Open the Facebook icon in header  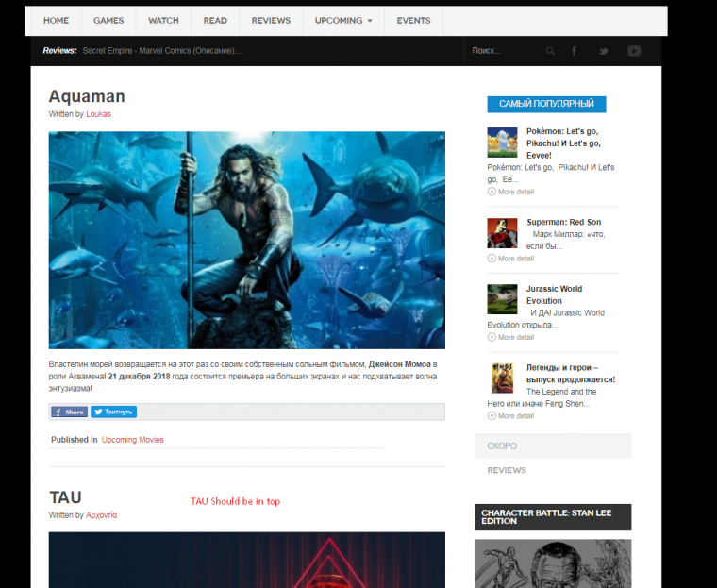click(x=574, y=51)
